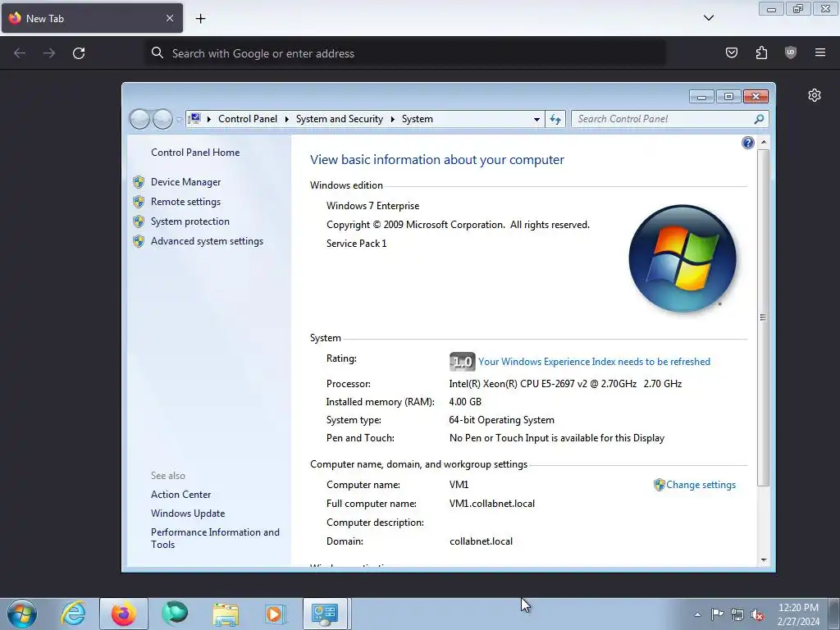Screen dimensions: 840x630
Task: Click the Control Panel search magnifier
Action: (759, 119)
